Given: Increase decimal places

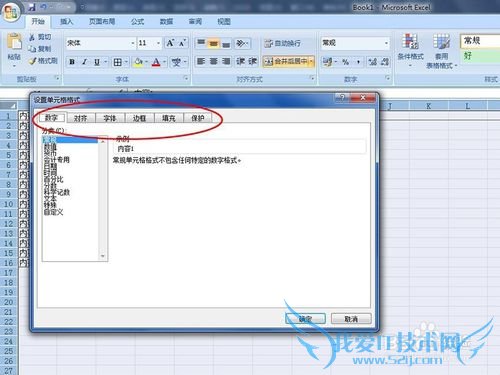Looking at the screenshot, I should pos(373,62).
